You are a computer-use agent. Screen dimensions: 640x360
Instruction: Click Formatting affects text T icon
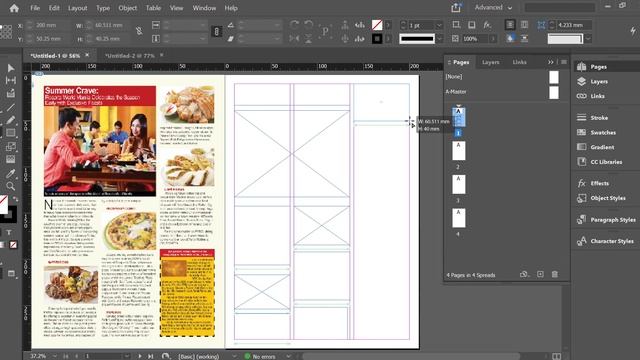coord(9,232)
